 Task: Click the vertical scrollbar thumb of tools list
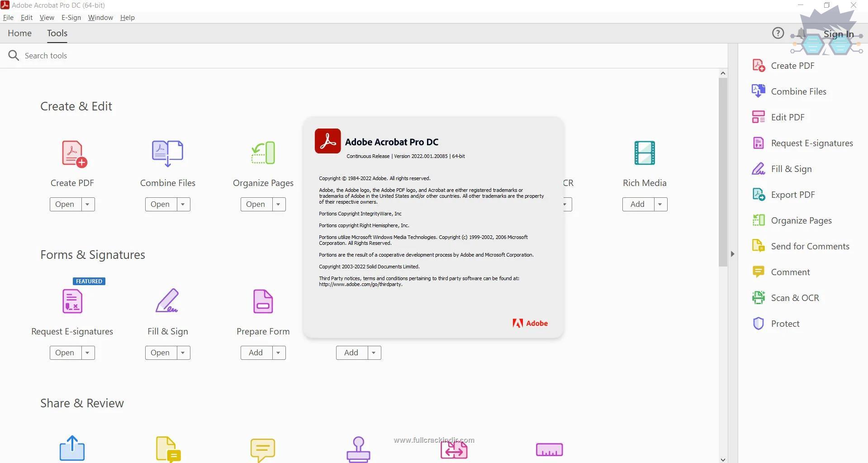pyautogui.click(x=723, y=172)
